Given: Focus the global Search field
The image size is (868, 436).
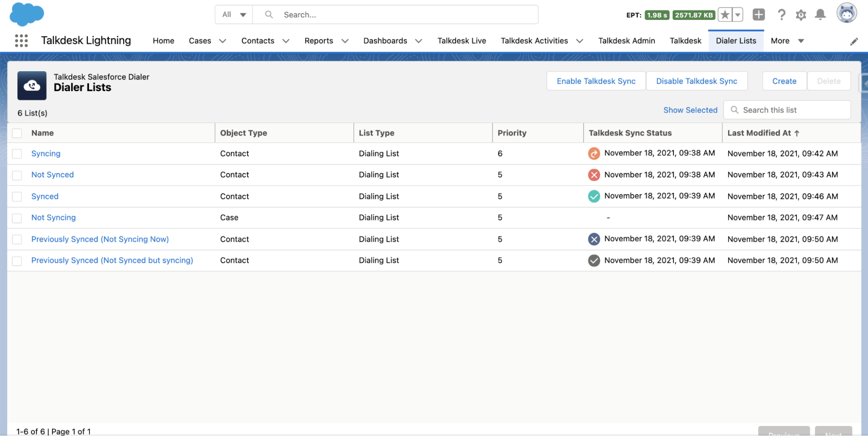Looking at the screenshot, I should [x=395, y=15].
